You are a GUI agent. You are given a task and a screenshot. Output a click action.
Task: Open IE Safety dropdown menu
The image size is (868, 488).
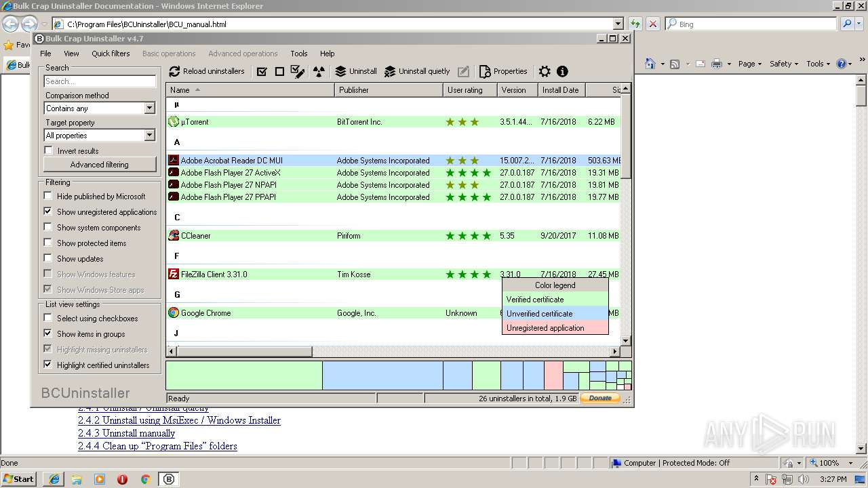coord(783,64)
